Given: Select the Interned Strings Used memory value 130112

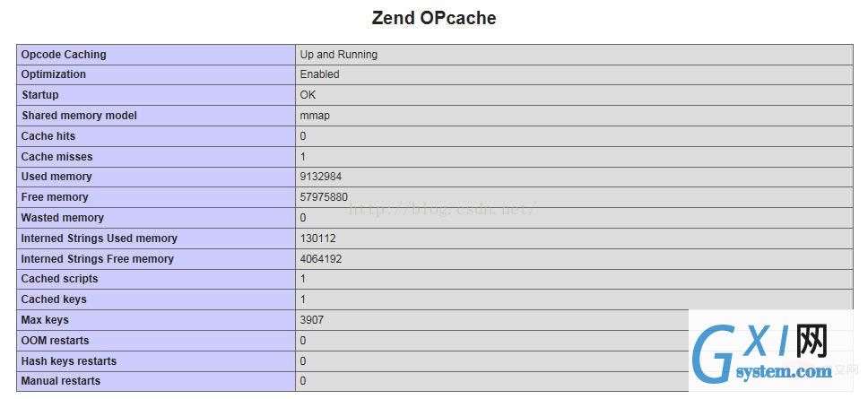Looking at the screenshot, I should [x=317, y=239].
